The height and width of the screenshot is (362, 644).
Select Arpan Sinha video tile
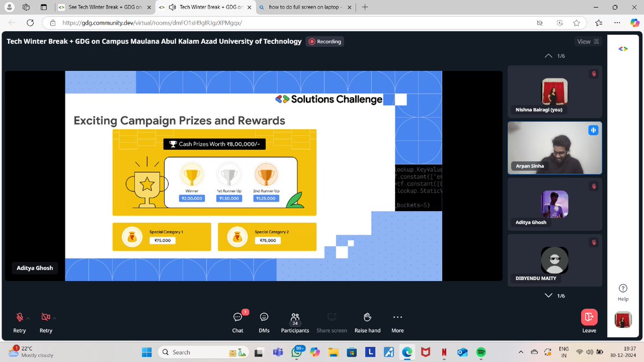point(555,147)
